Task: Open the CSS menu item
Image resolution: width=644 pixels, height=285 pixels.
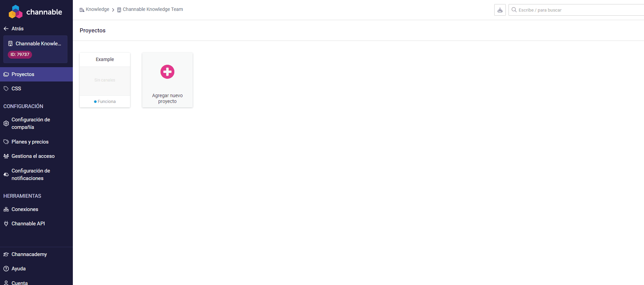Action: coord(16,89)
